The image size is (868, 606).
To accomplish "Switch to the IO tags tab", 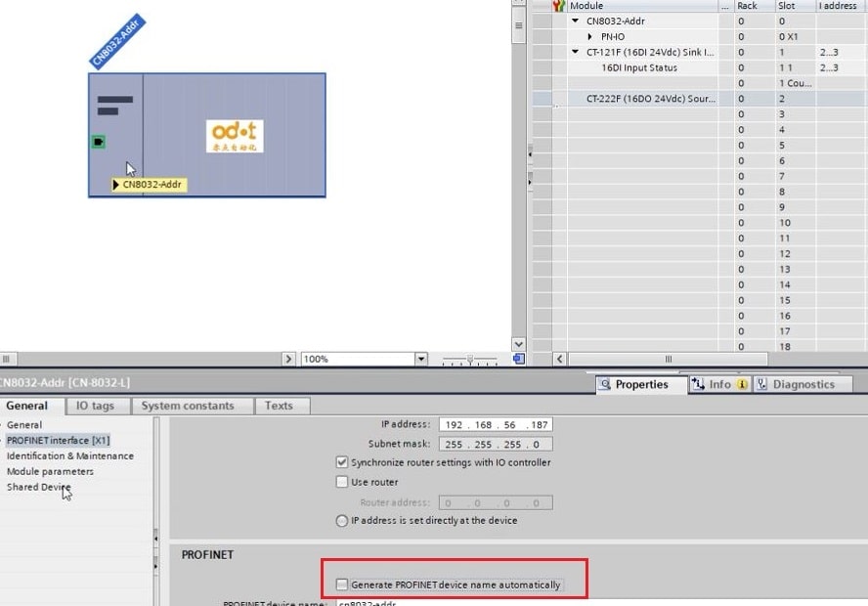I will [95, 406].
